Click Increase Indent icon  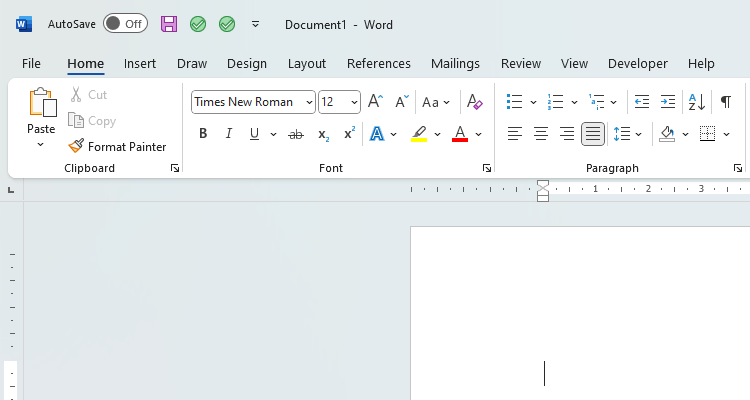coord(668,101)
